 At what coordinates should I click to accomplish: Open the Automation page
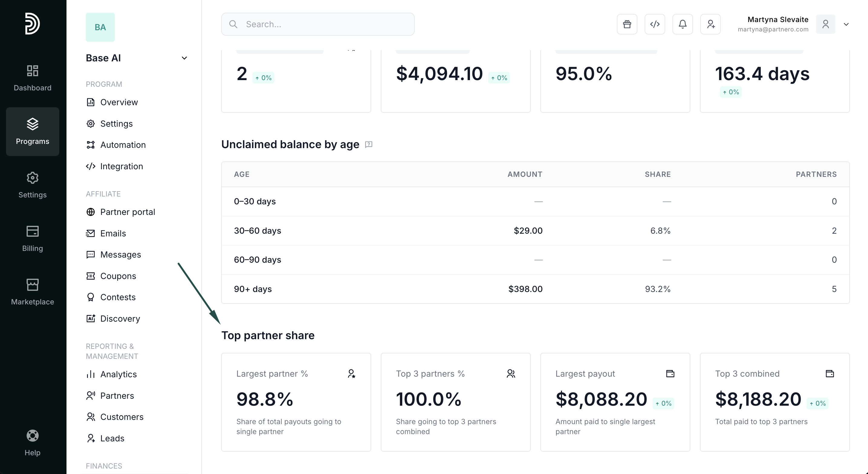(x=123, y=145)
